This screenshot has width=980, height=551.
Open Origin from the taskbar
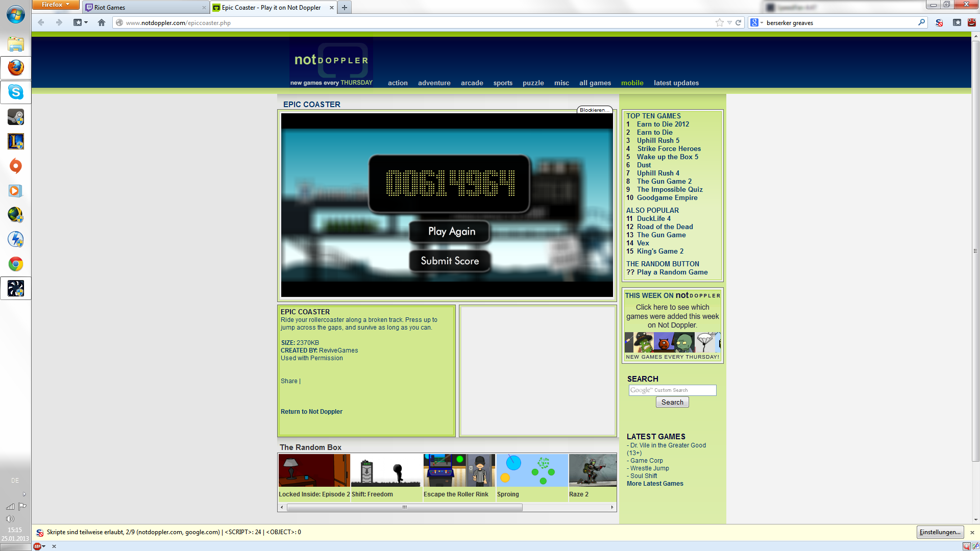pos(16,166)
